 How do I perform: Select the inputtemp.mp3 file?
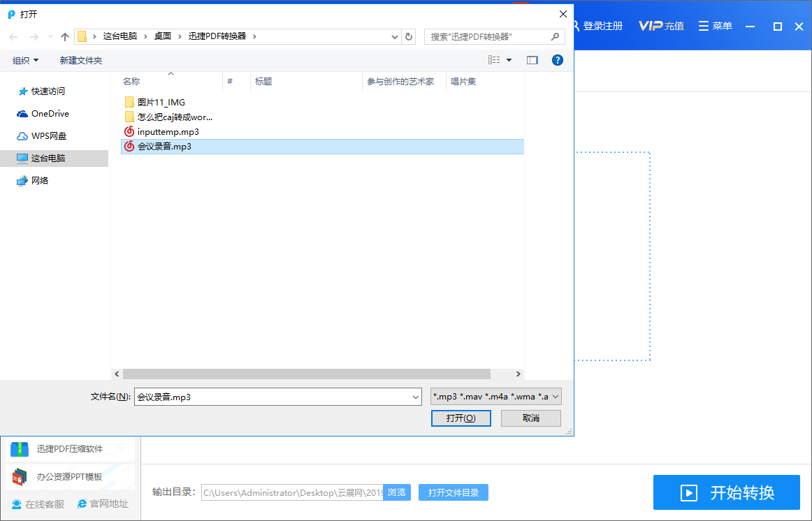pyautogui.click(x=168, y=131)
